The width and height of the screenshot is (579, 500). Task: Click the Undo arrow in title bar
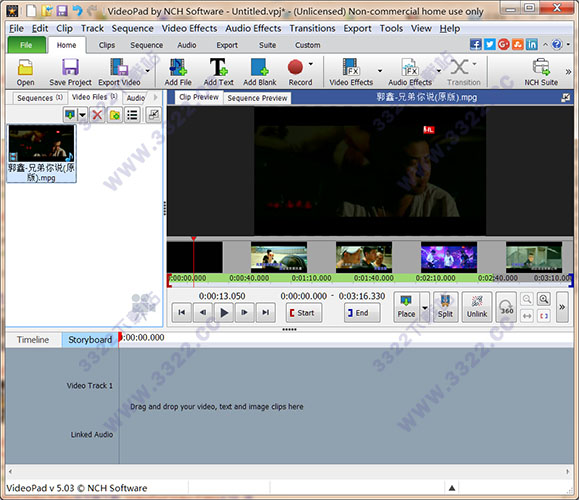(x=77, y=10)
